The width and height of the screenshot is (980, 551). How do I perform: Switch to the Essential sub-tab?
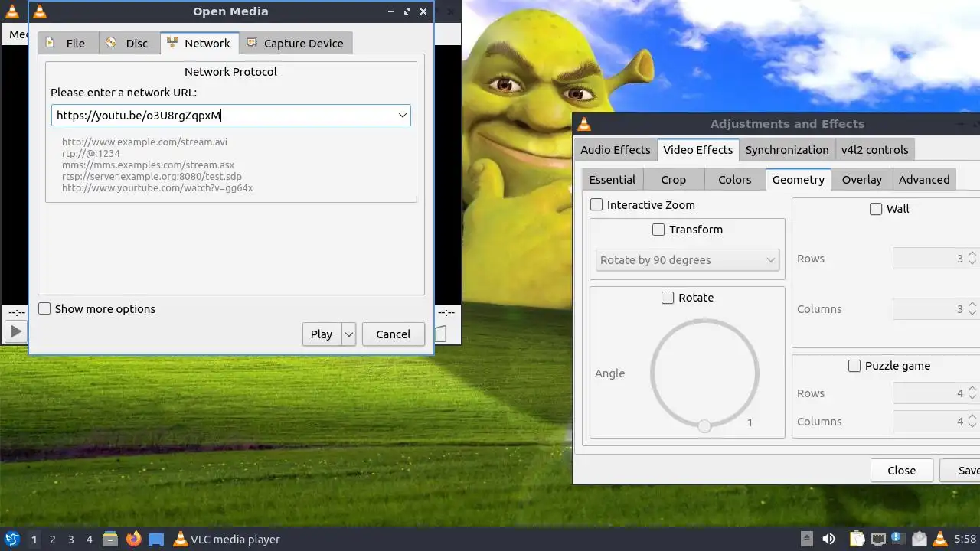tap(612, 179)
